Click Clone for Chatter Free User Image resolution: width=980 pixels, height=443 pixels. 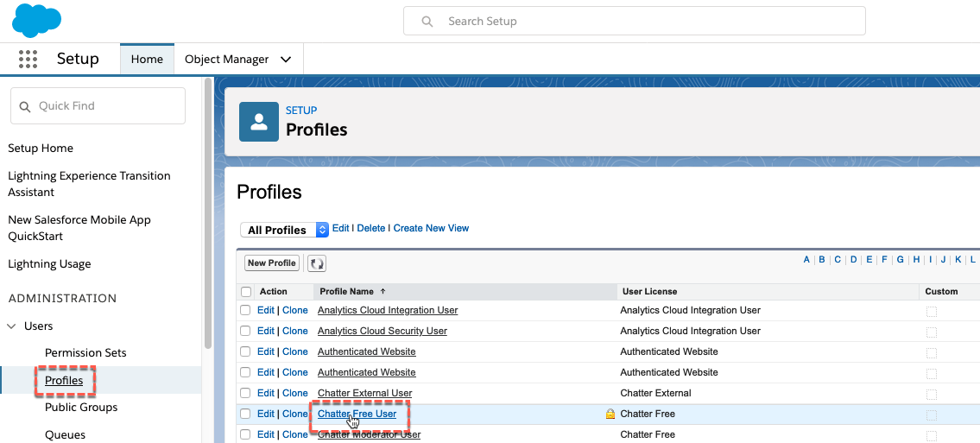pos(295,414)
